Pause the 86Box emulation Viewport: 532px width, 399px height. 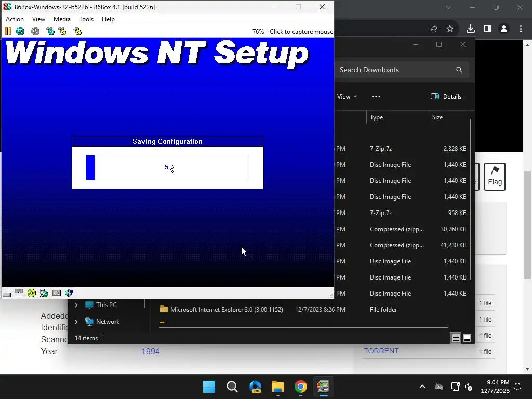[8, 32]
